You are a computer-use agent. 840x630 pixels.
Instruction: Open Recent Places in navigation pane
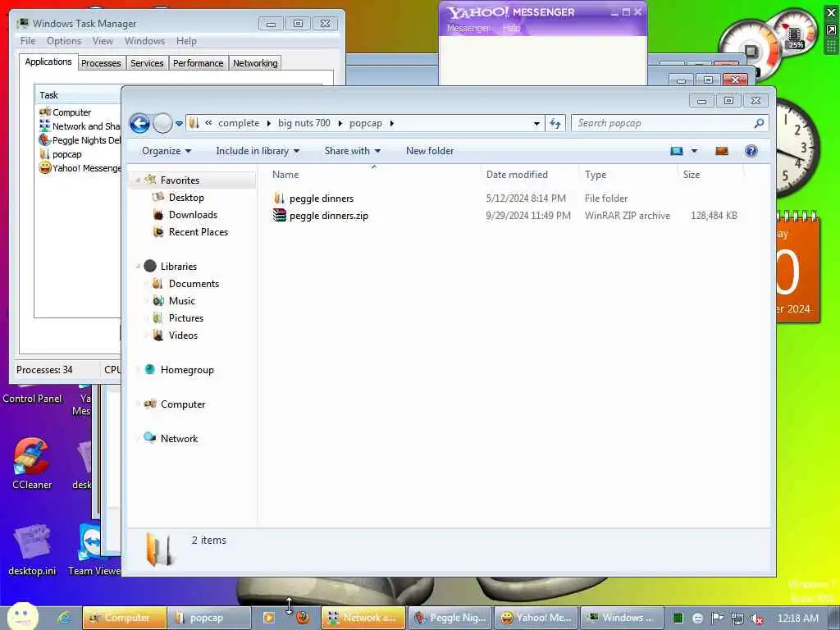(199, 232)
